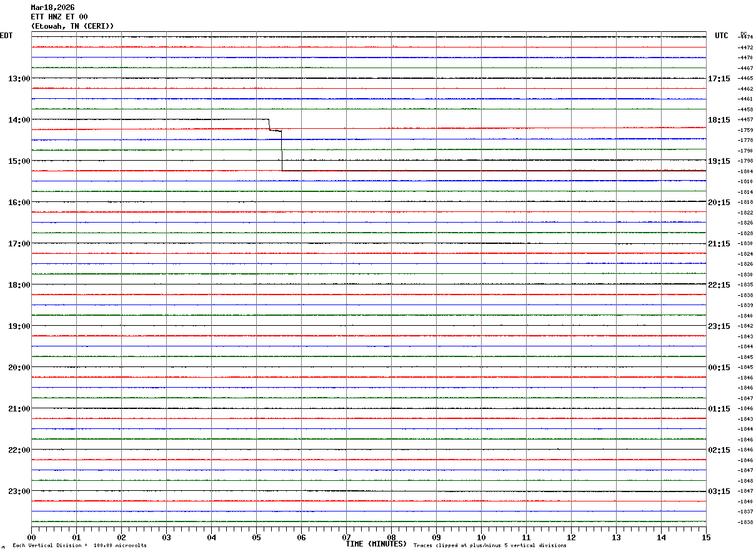Click minute "07" on the bottom time axis

click(346, 537)
